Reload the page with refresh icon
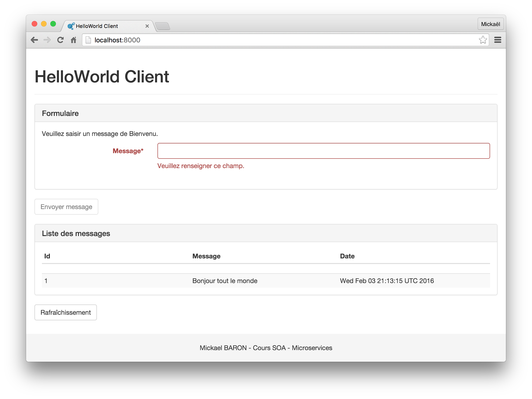The width and height of the screenshot is (532, 399). point(60,40)
